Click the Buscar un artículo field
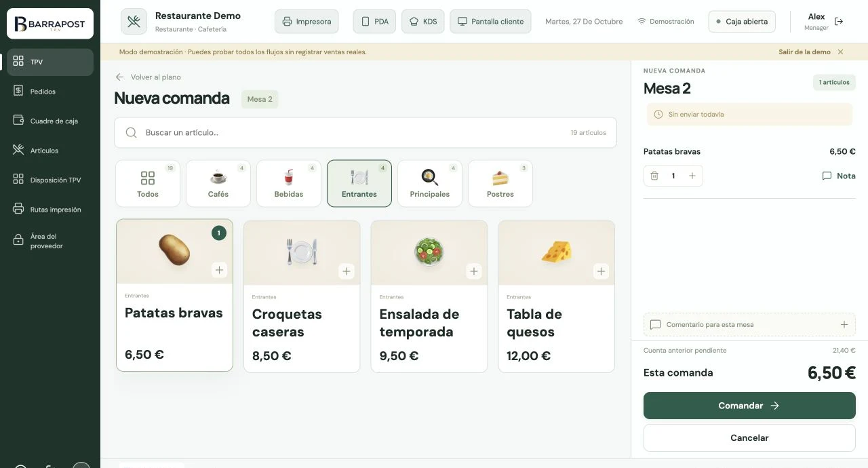This screenshot has height=468, width=868. point(366,133)
